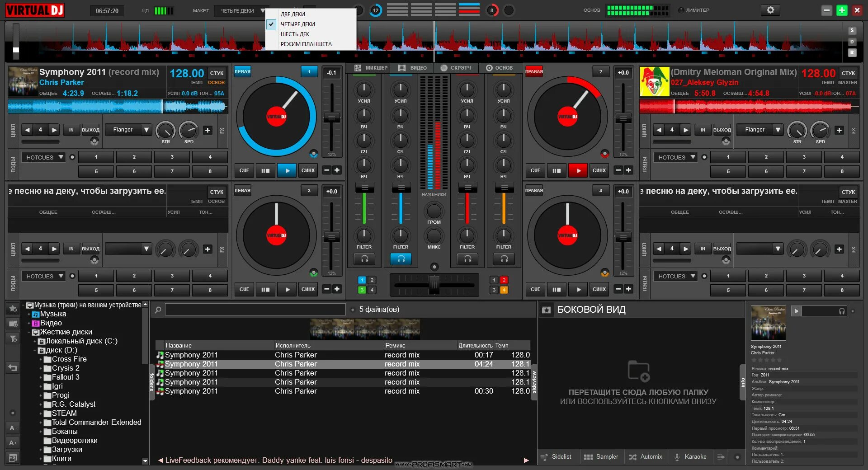Click next loop size arrow on deck 2
Image resolution: width=868 pixels, height=470 pixels.
click(685, 130)
